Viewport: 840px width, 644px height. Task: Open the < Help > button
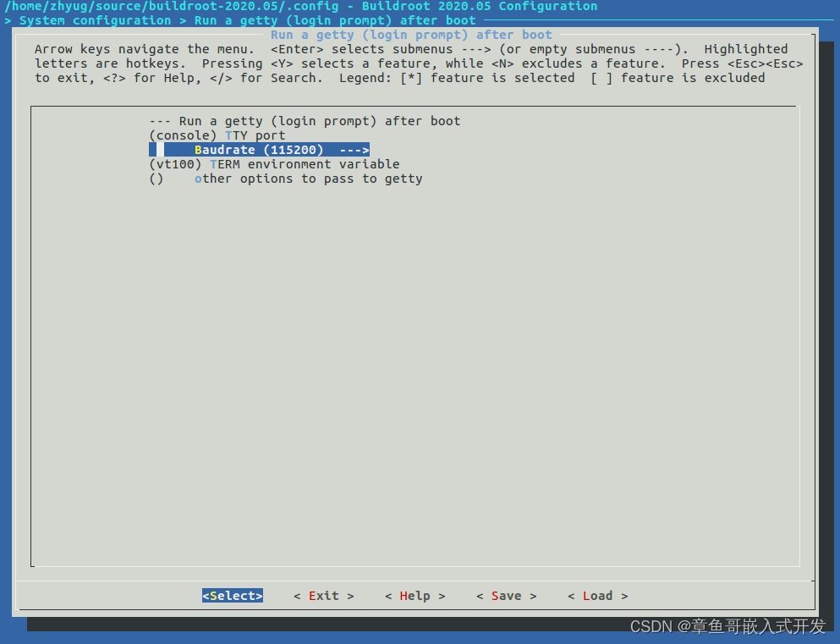pyautogui.click(x=415, y=595)
